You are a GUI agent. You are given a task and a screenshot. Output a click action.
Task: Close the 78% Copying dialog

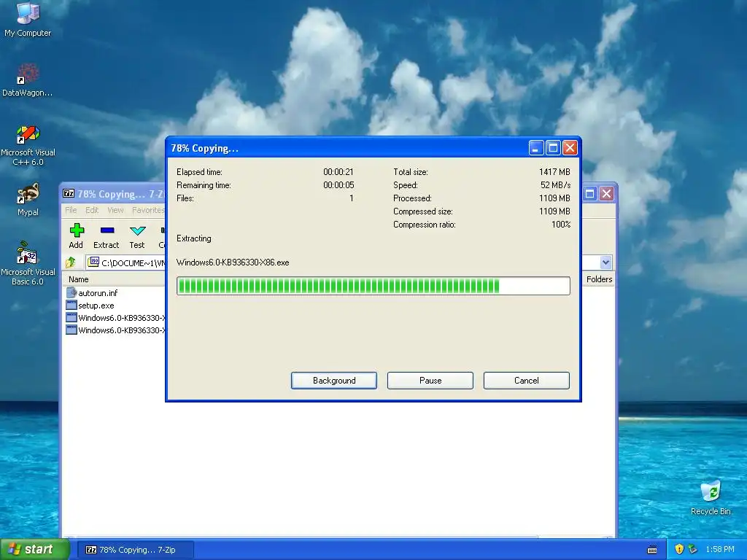click(570, 148)
